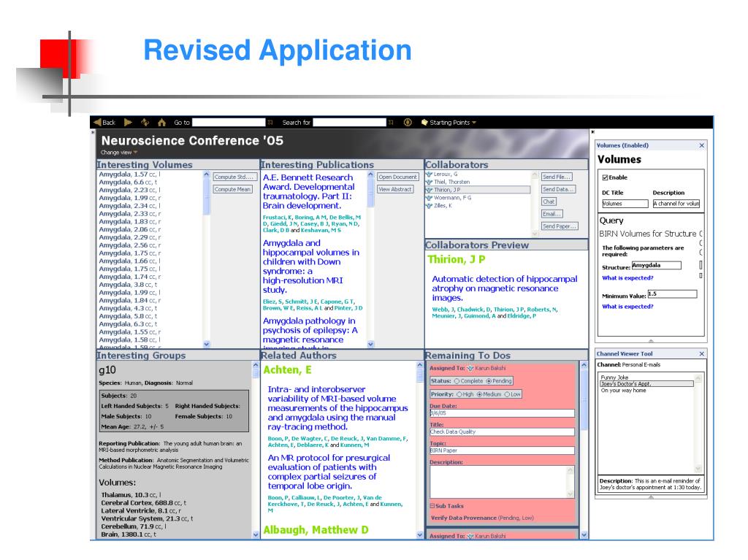Click the Minimum Value input field
The width and height of the screenshot is (748, 560).
click(672, 294)
